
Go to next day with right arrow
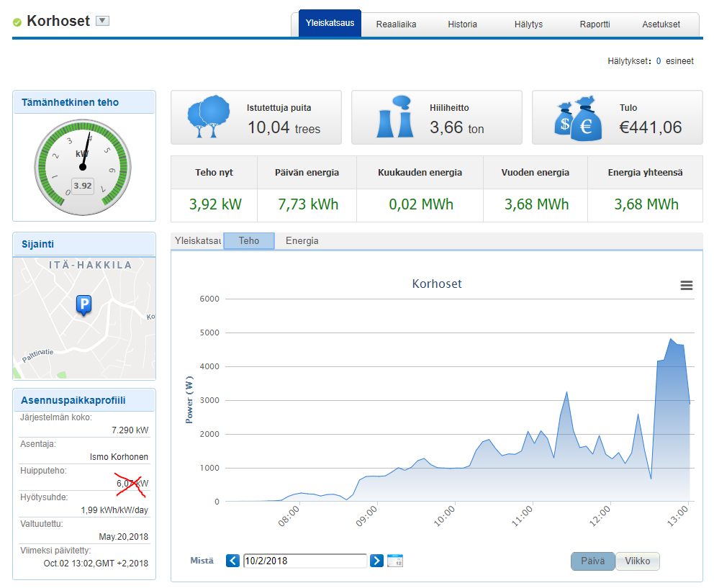376,561
